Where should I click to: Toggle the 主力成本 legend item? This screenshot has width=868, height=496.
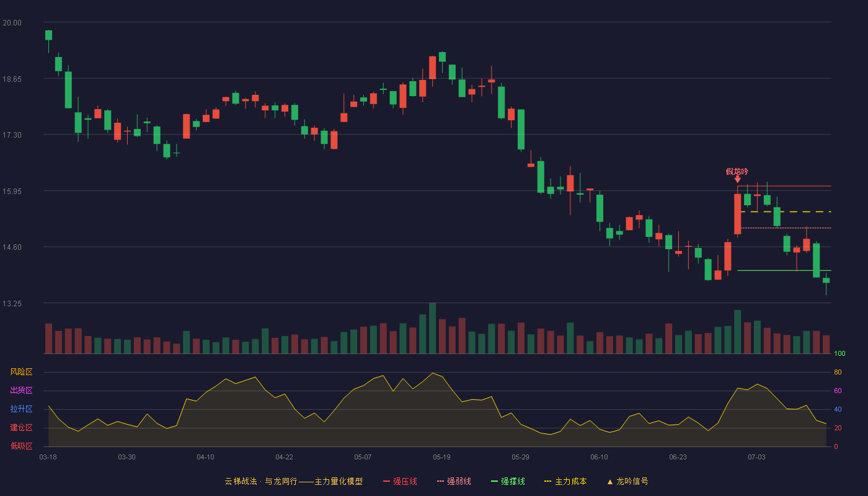(x=565, y=481)
